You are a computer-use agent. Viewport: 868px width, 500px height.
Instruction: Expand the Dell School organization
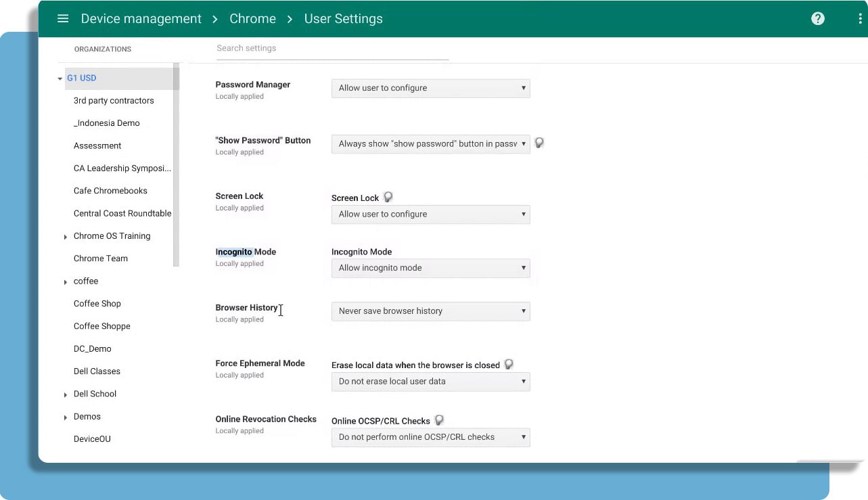tap(66, 394)
